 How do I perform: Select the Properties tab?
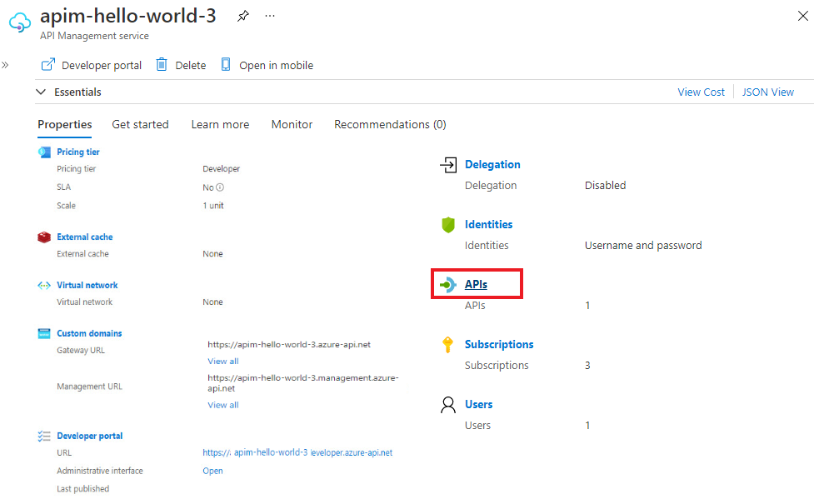tap(65, 125)
